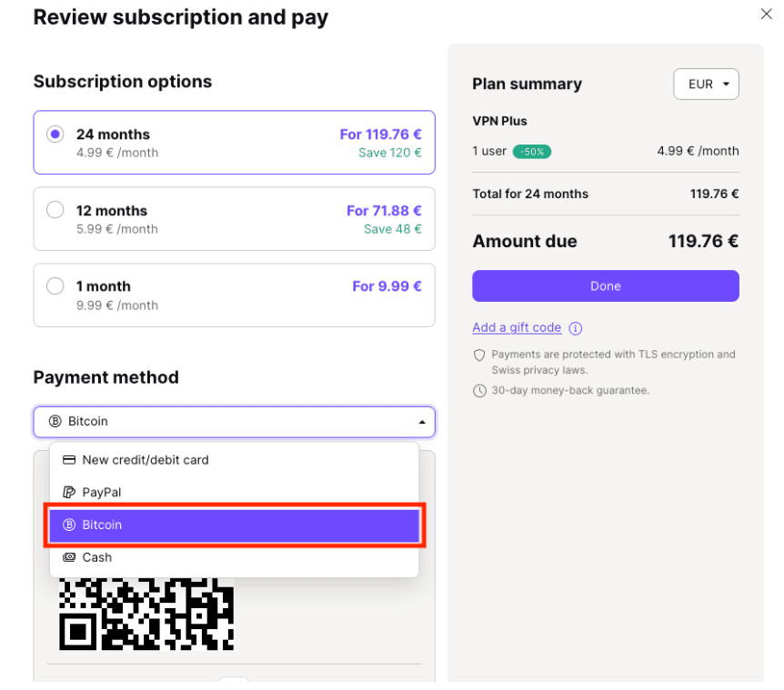Collapse the Bitcoin payment method dropdown

234,422
